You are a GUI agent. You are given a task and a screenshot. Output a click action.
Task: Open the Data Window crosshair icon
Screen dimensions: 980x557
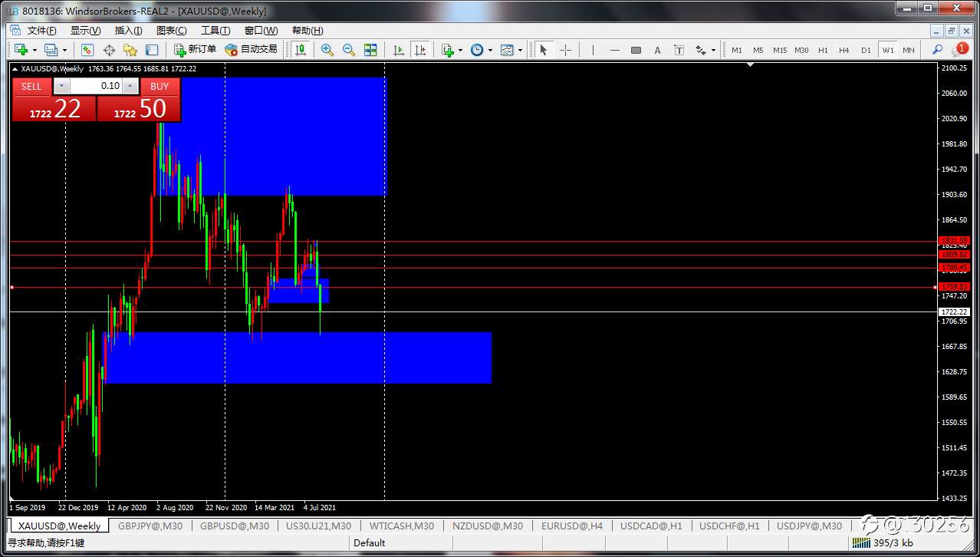[109, 50]
